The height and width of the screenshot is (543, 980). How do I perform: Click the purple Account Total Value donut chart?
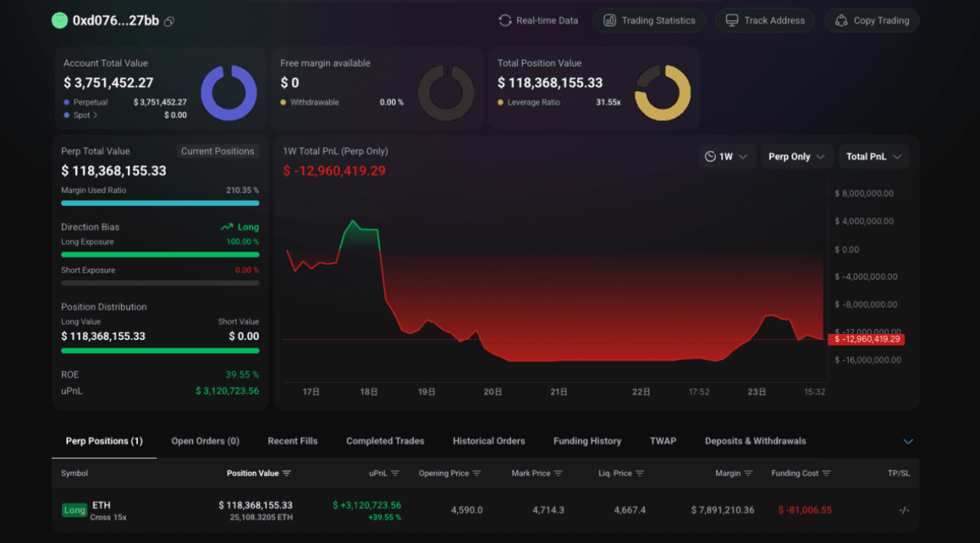[229, 93]
